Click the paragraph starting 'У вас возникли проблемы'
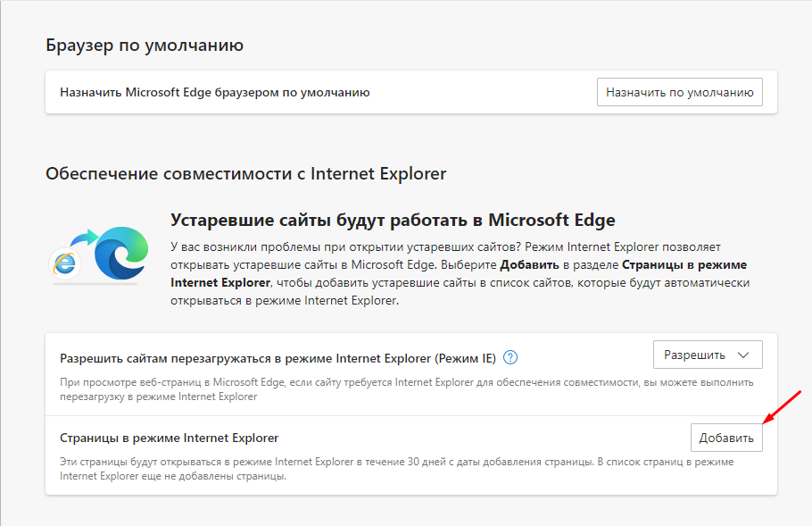The image size is (812, 526). 460,273
